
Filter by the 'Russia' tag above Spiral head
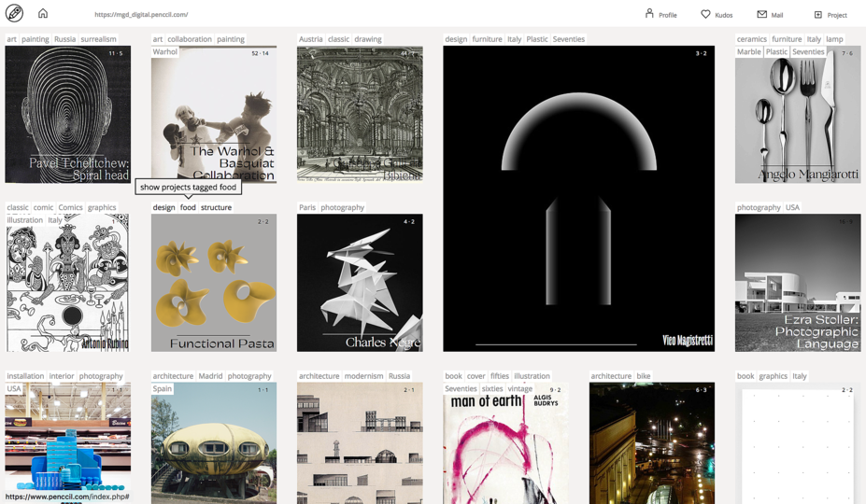coord(64,39)
